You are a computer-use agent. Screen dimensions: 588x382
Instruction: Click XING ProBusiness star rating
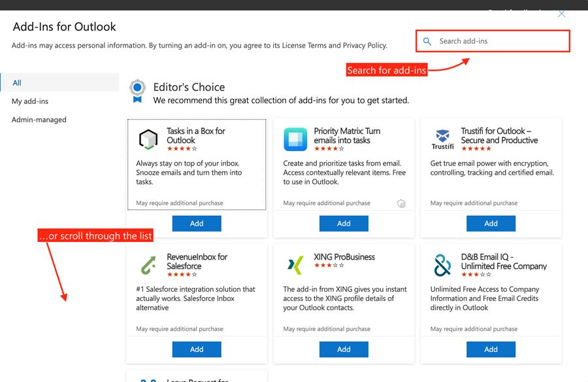tap(329, 266)
